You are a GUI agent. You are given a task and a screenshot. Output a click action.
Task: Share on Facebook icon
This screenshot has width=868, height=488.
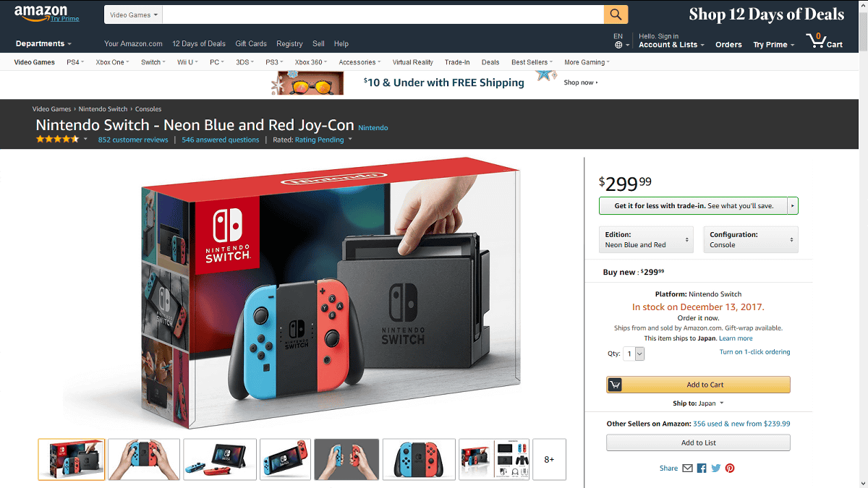point(702,468)
